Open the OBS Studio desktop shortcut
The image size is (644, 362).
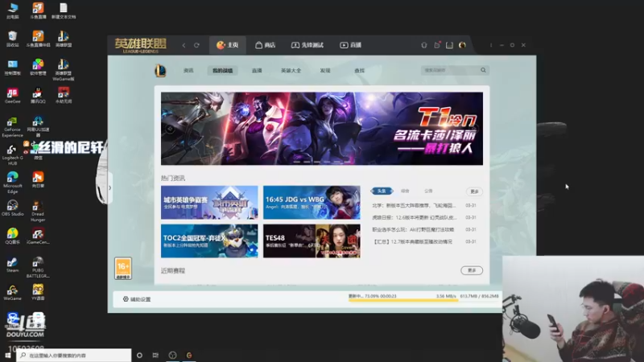click(12, 208)
